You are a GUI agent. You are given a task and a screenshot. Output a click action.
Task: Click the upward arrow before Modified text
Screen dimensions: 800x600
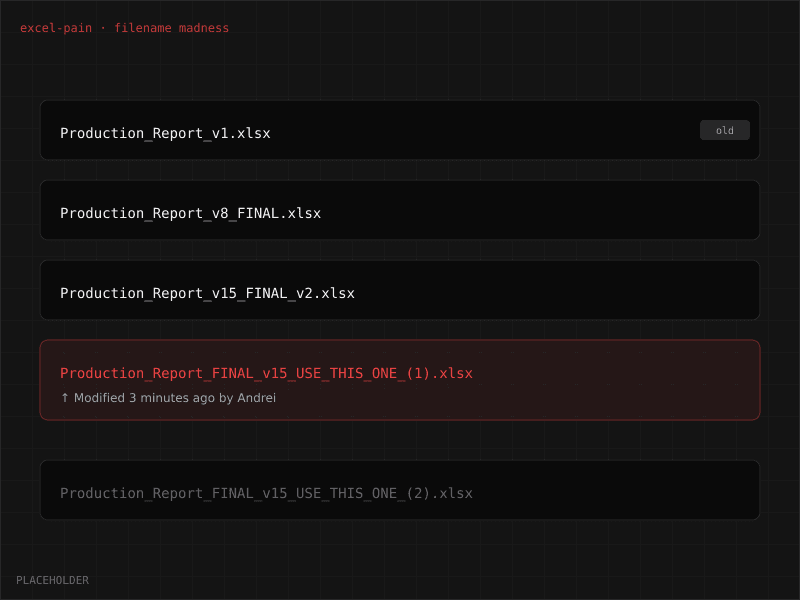coord(65,398)
